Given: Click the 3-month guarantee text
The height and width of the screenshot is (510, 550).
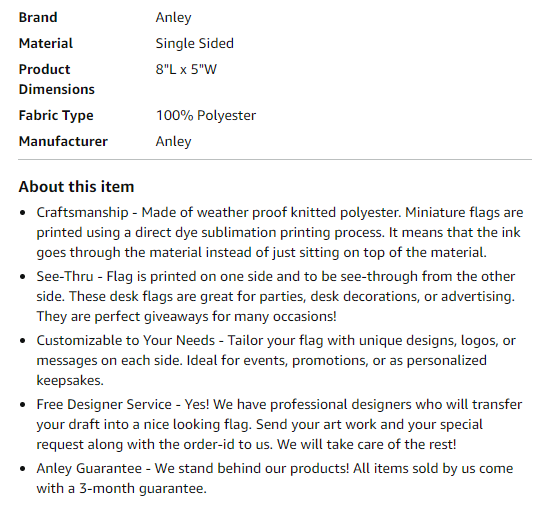Looking at the screenshot, I should [x=143, y=489].
